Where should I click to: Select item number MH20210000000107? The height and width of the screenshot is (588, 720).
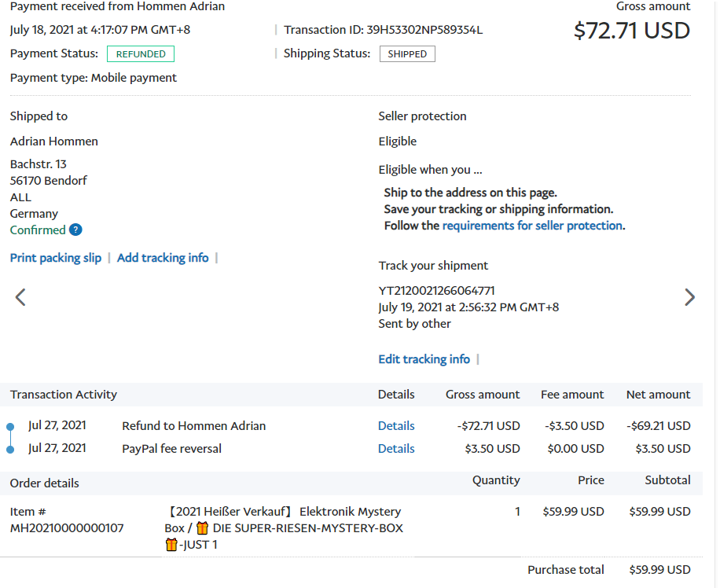click(x=67, y=528)
